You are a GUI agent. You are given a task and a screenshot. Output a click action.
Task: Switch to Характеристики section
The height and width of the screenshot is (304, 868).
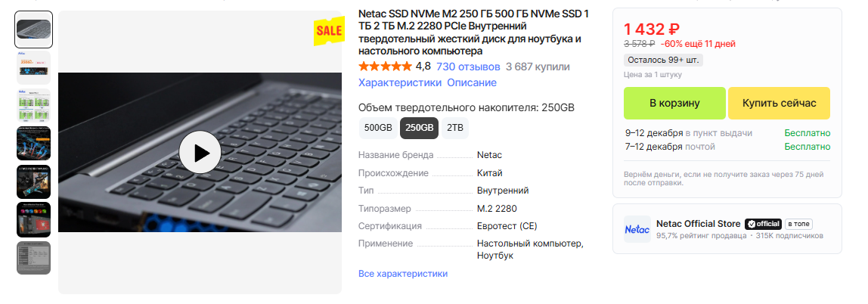(400, 82)
